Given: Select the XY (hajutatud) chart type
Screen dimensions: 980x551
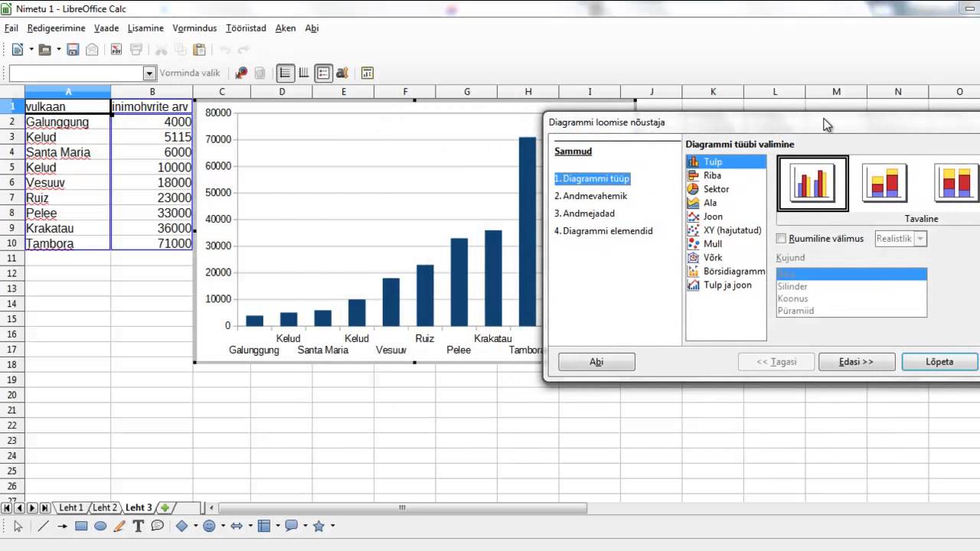Looking at the screenshot, I should tap(726, 230).
